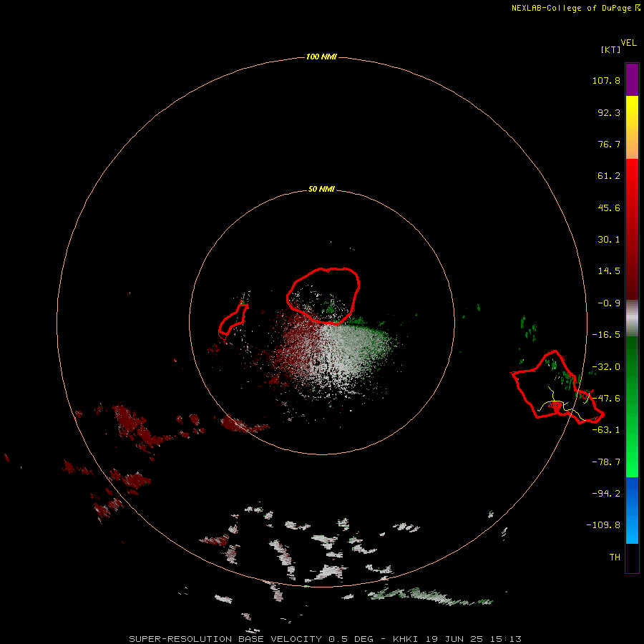Click the -16.5 legend value
Image resolution: width=644 pixels, height=644 pixels.
pyautogui.click(x=606, y=335)
